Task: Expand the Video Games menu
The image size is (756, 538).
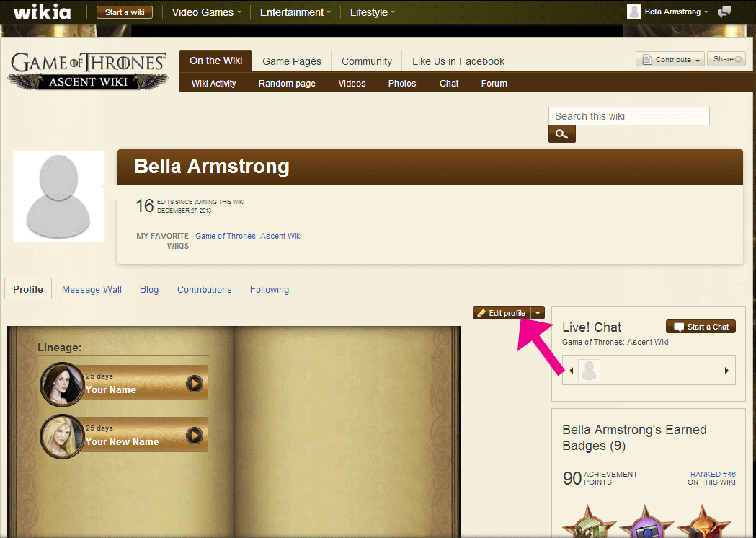Action: (206, 12)
